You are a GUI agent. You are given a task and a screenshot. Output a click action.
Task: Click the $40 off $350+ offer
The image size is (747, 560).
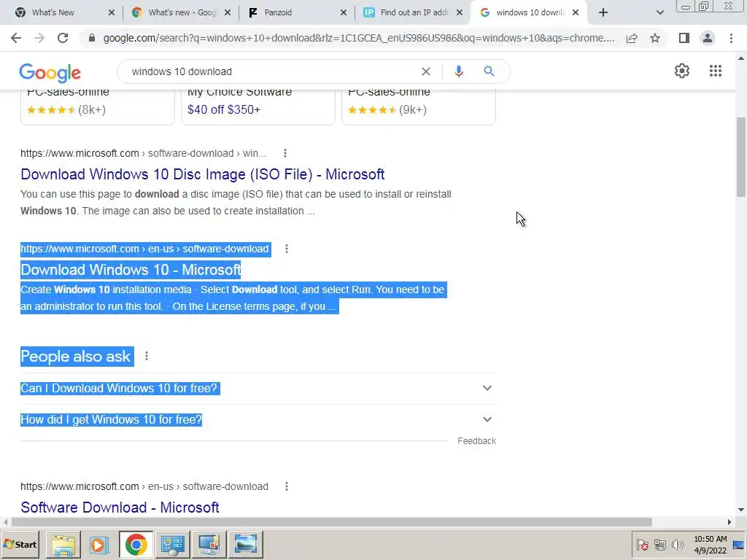(224, 109)
